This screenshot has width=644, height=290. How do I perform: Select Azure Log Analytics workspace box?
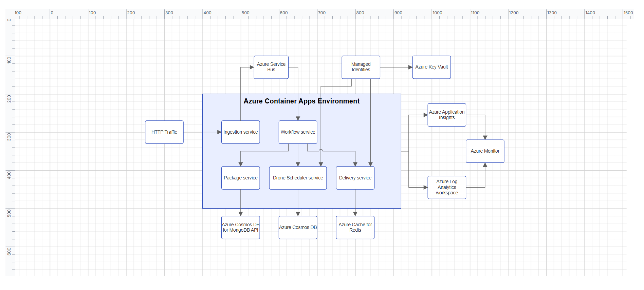click(x=447, y=187)
